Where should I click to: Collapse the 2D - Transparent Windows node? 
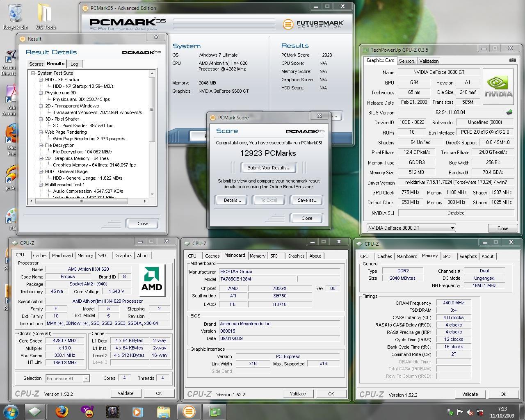[x=41, y=106]
